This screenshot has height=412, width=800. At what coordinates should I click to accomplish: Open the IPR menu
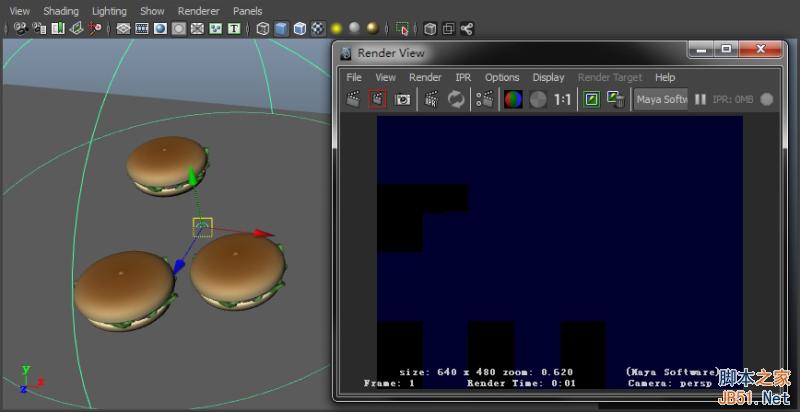coord(463,78)
